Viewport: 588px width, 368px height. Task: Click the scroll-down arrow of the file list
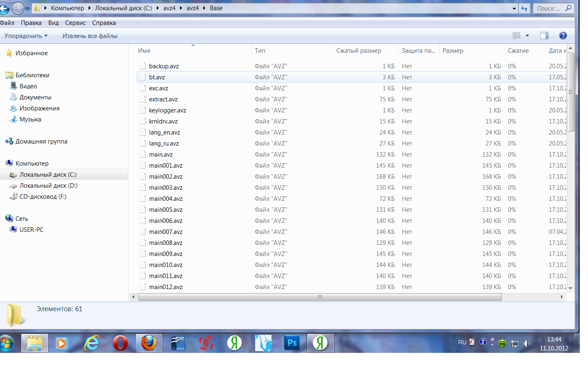click(x=571, y=288)
